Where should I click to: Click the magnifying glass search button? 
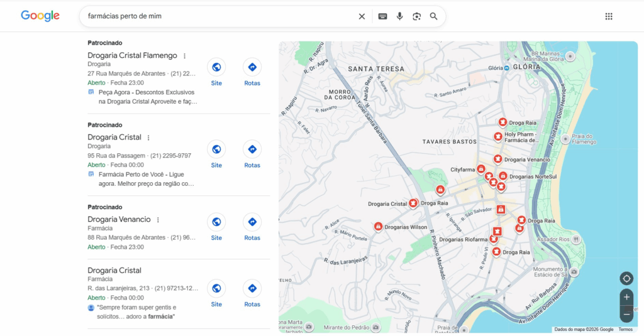pyautogui.click(x=434, y=16)
